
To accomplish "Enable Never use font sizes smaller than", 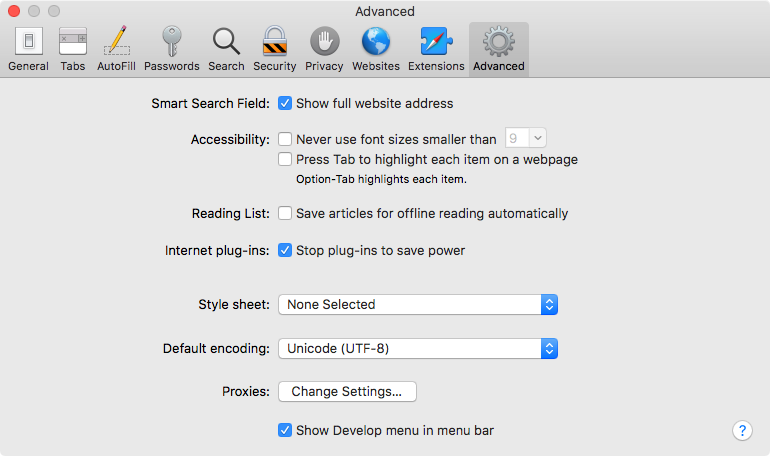I will pyautogui.click(x=285, y=139).
